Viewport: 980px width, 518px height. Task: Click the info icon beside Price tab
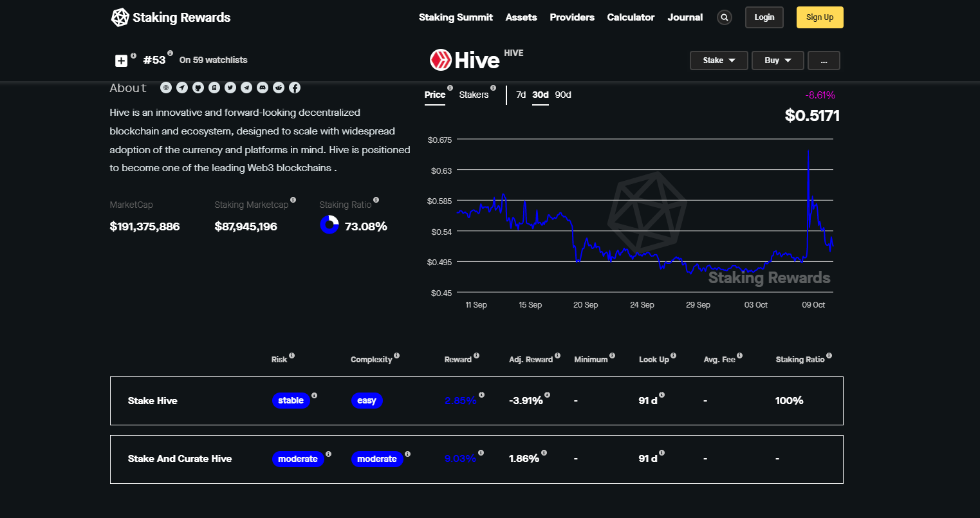pos(450,88)
